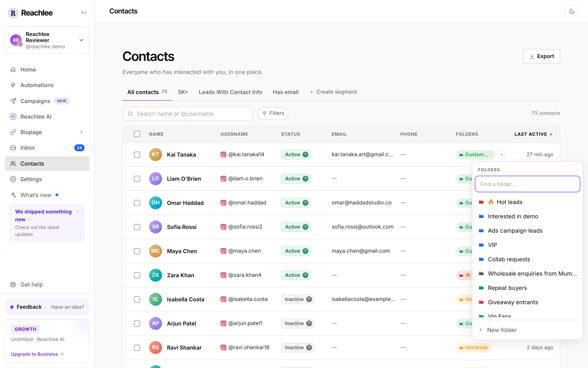Click the Inbox tray icon
The width and height of the screenshot is (588, 368).
coord(13,148)
